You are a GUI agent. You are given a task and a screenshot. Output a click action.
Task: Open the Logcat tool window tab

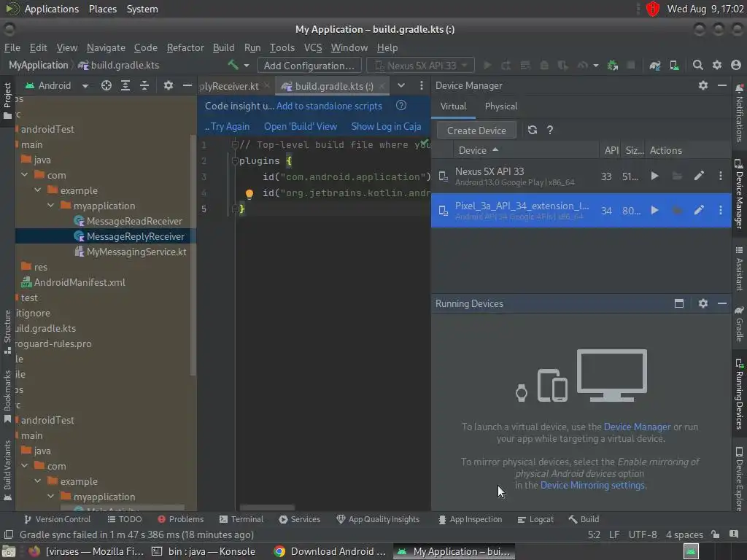click(x=536, y=519)
